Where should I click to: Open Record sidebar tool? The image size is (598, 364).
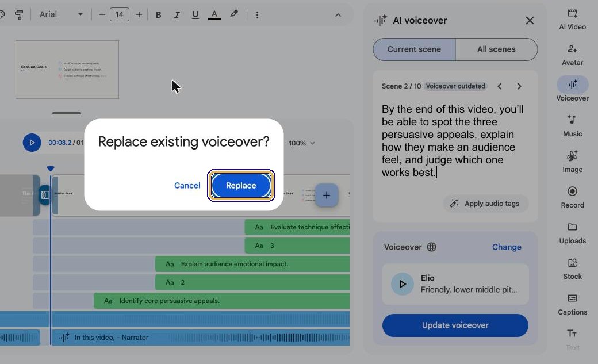coord(572,197)
